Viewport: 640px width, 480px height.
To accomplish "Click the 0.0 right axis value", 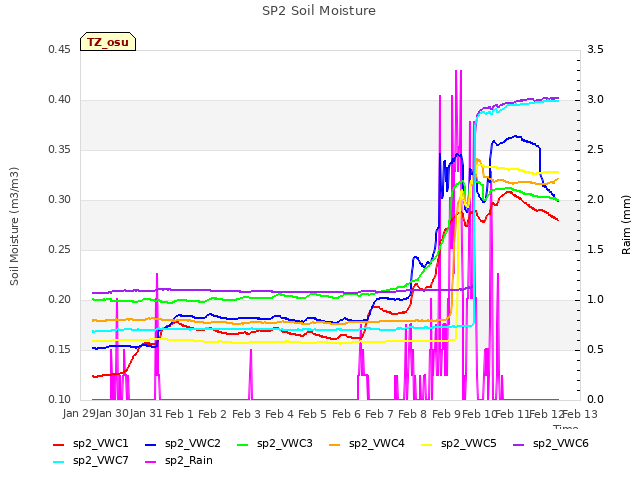I will tap(596, 400).
